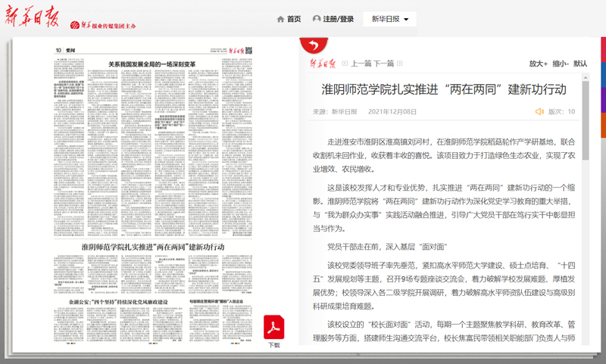
Task: Click the next-article arrow icon beside 下一篇
Action: pyautogui.click(x=401, y=64)
